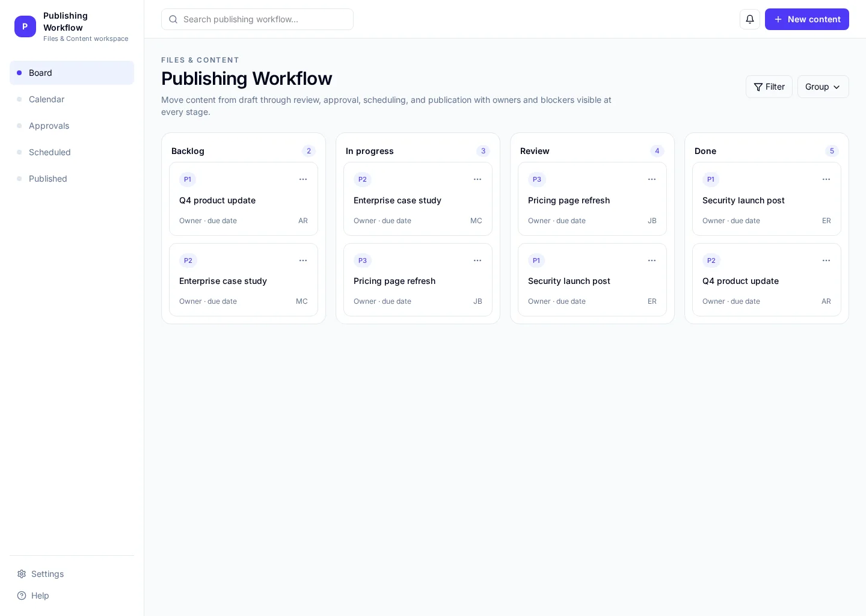Image resolution: width=866 pixels, height=616 pixels.
Task: Show card options for In progress Pricing page refresh
Action: pos(478,260)
